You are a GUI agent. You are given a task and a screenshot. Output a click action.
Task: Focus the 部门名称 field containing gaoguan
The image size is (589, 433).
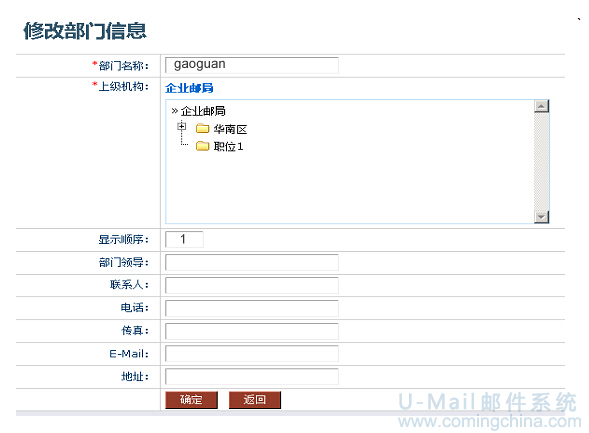coord(252,65)
